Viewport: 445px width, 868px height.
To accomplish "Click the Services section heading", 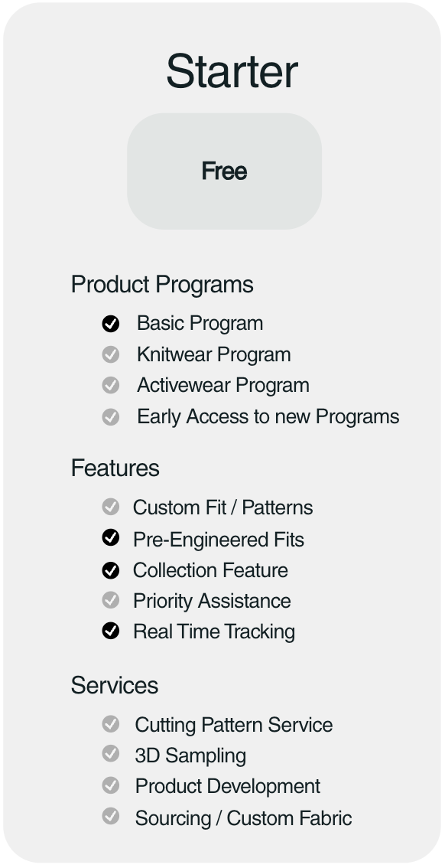I will [x=115, y=685].
